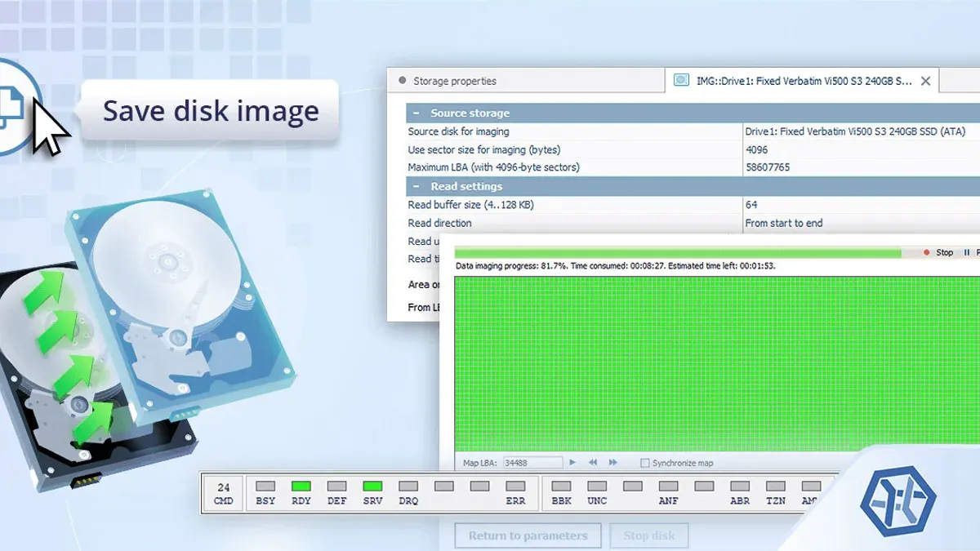This screenshot has height=551, width=980.
Task: Click the rewind double-arrow map icon
Action: pyautogui.click(x=593, y=463)
